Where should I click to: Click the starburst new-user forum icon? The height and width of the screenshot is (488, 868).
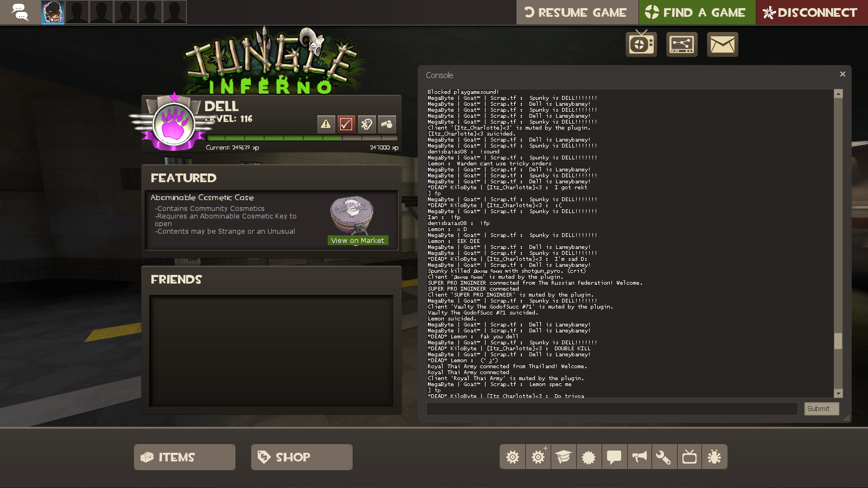coord(588,457)
